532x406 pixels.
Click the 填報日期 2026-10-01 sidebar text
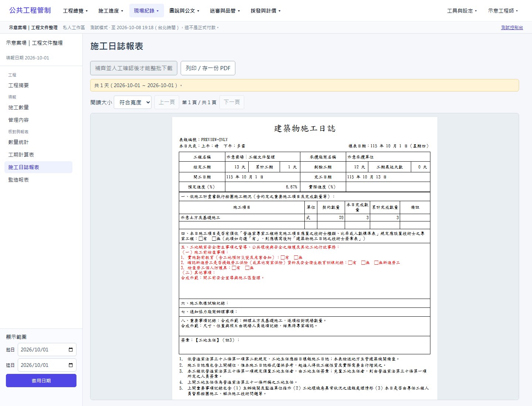pyautogui.click(x=28, y=58)
